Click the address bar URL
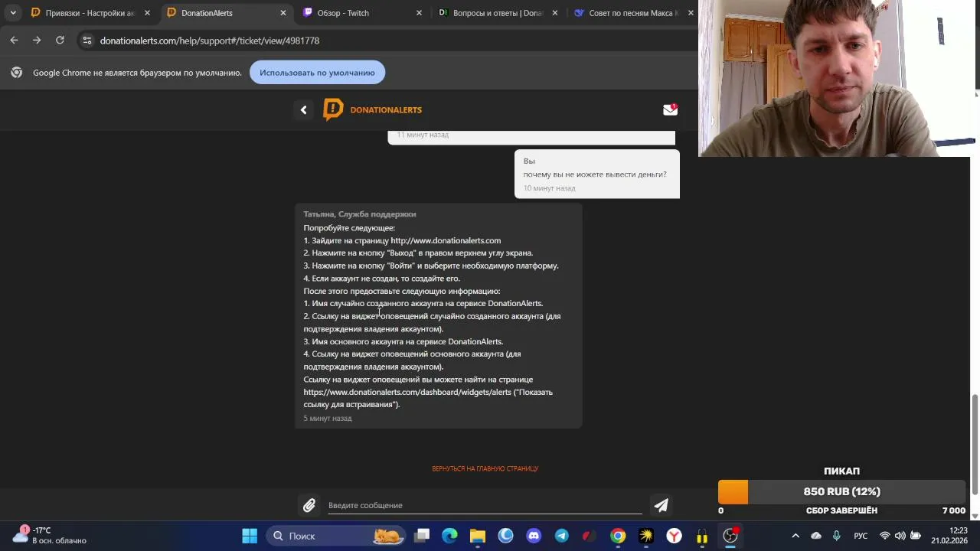This screenshot has width=980, height=551. pyautogui.click(x=210, y=41)
